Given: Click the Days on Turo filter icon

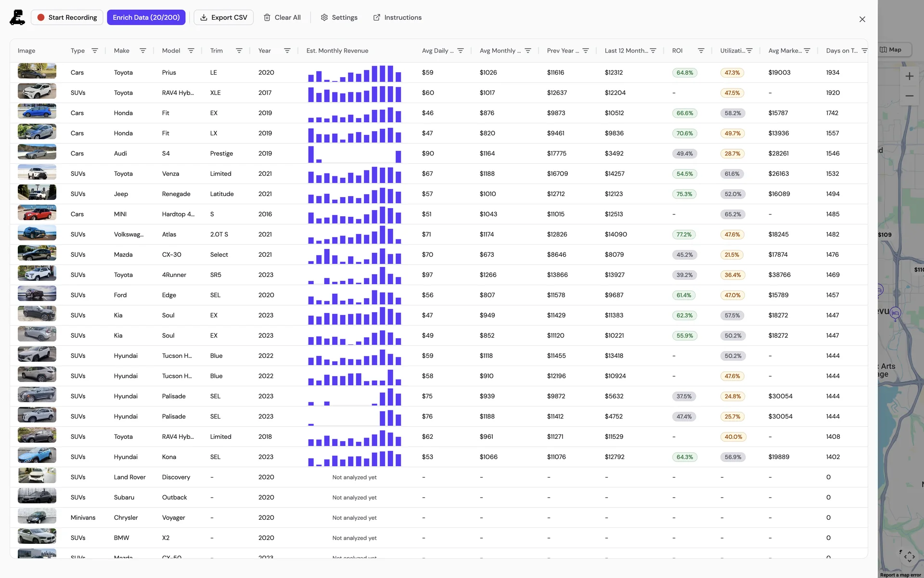Looking at the screenshot, I should pos(864,51).
